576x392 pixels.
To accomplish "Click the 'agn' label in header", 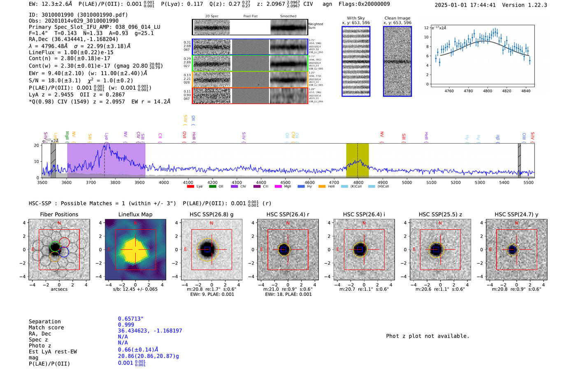I will (x=327, y=4).
